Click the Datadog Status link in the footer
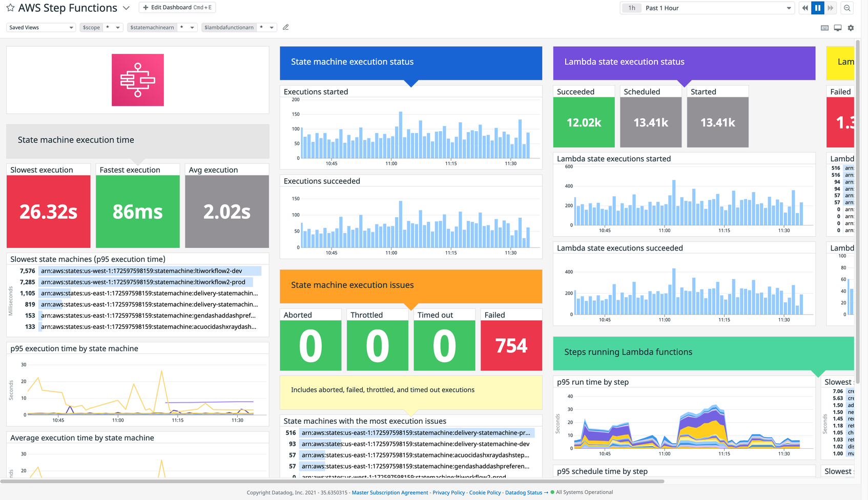The width and height of the screenshot is (868, 500). coord(523,492)
